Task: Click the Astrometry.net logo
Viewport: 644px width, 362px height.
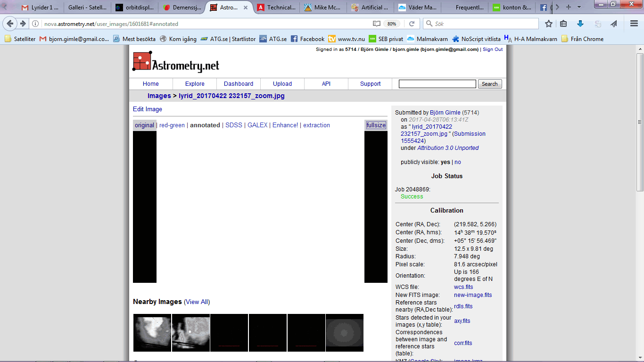Action: pyautogui.click(x=176, y=63)
